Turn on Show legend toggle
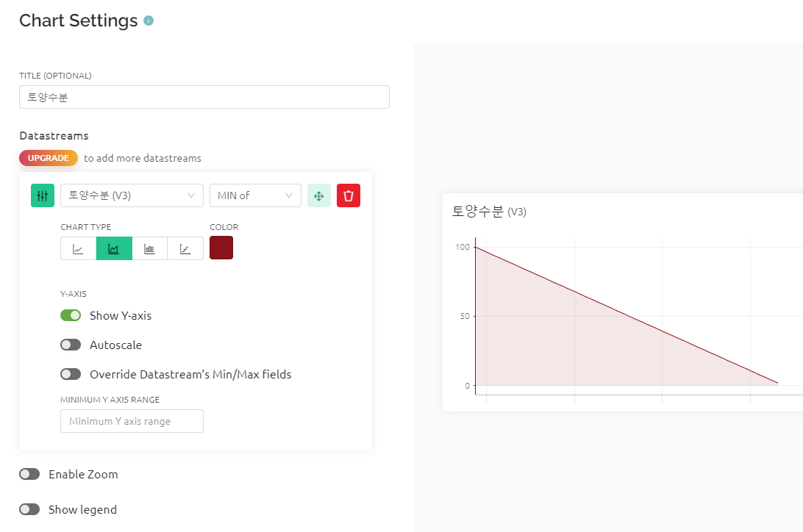This screenshot has width=803, height=532. click(x=29, y=509)
